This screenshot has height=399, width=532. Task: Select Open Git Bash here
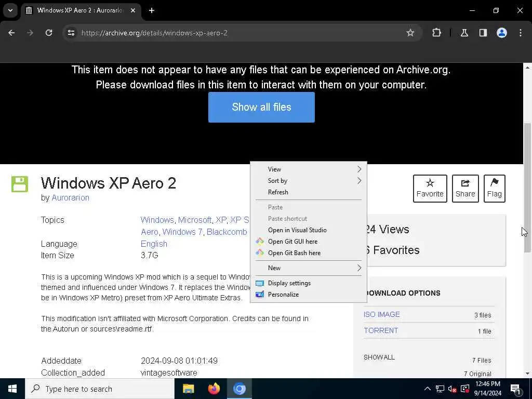pos(309,253)
